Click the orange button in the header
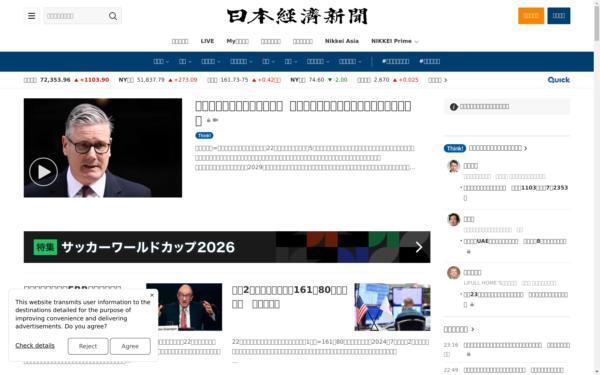The height and width of the screenshot is (375, 600). click(x=531, y=16)
